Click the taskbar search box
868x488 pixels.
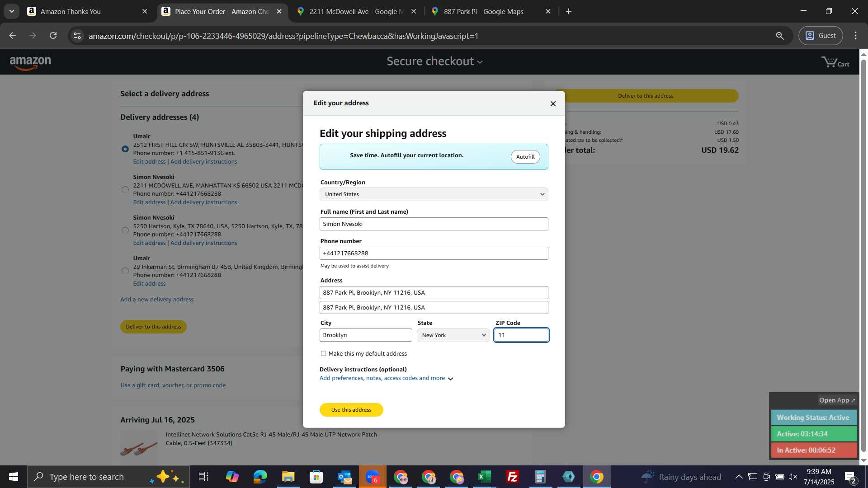pyautogui.click(x=108, y=477)
